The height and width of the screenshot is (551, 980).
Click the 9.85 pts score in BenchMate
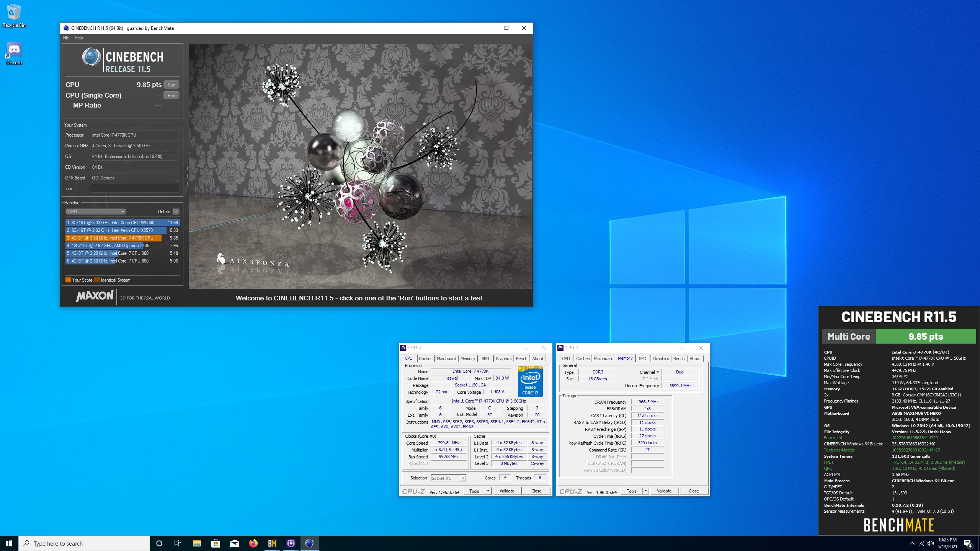tap(926, 337)
